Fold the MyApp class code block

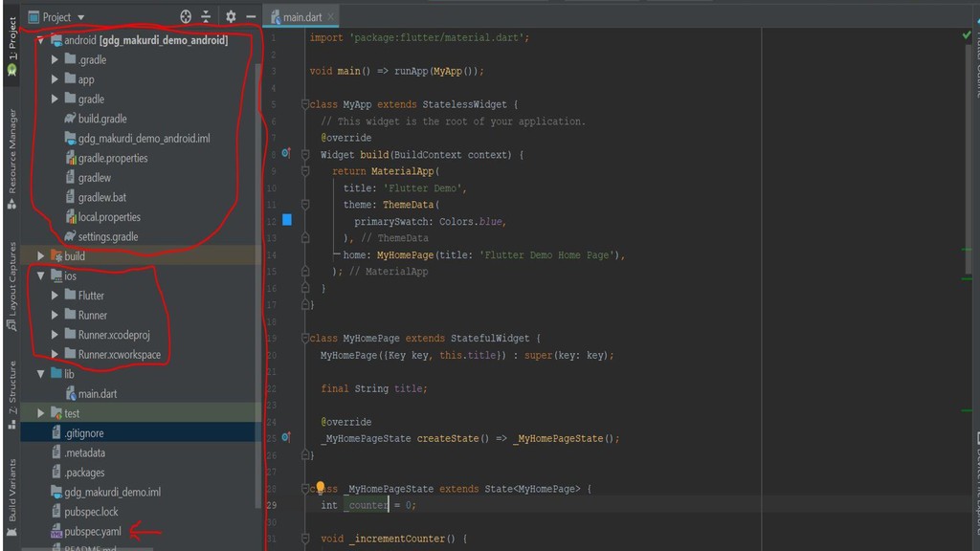coord(305,104)
